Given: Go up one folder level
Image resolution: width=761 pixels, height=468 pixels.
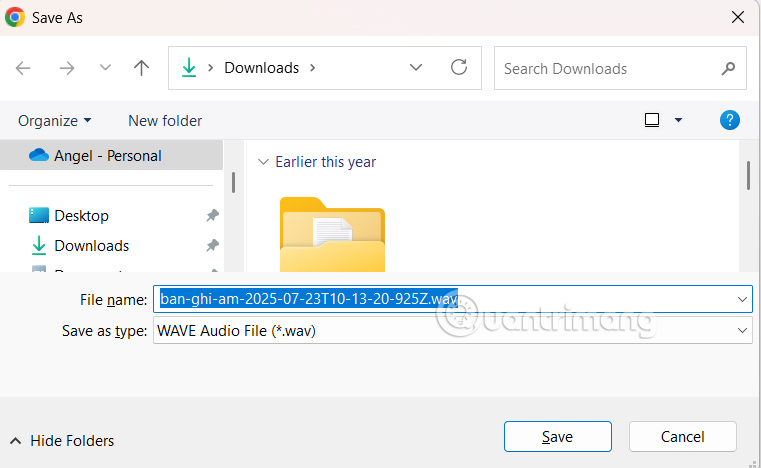Looking at the screenshot, I should 141,68.
